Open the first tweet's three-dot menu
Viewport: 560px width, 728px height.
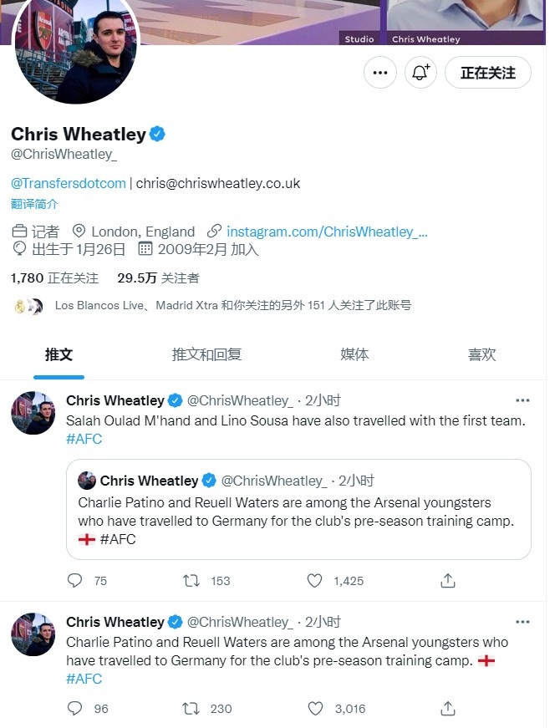[522, 400]
